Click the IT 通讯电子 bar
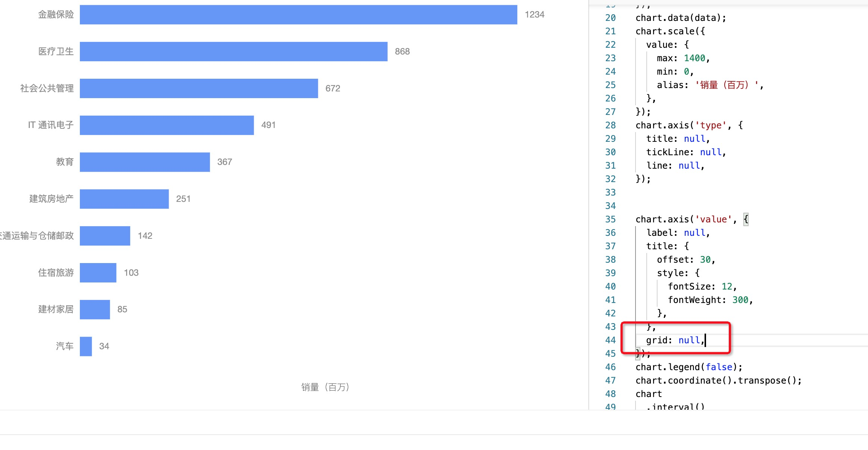Viewport: 868px width, 450px height. (167, 125)
